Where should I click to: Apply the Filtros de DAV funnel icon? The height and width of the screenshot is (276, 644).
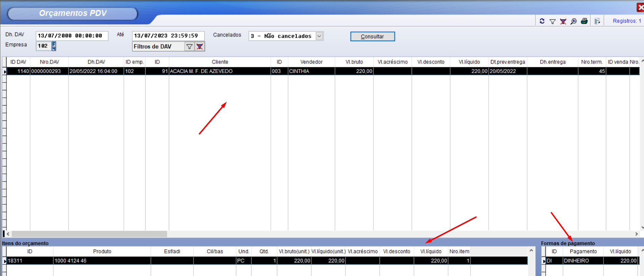tap(189, 47)
